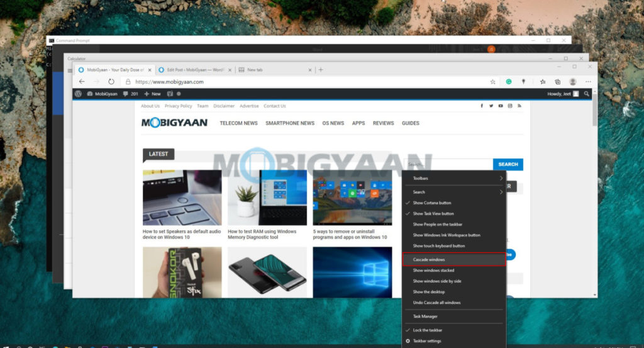Open the About Us link

(150, 106)
